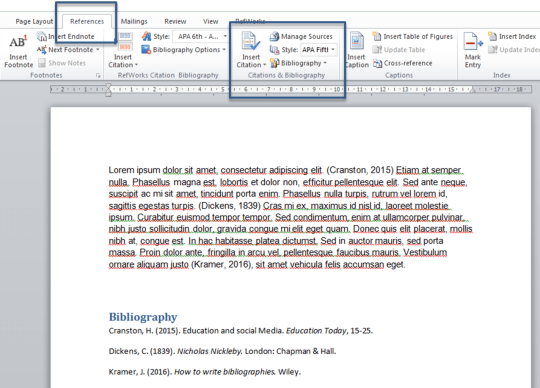Expand the Bibliography dropdown
540x388 pixels.
[x=298, y=63]
